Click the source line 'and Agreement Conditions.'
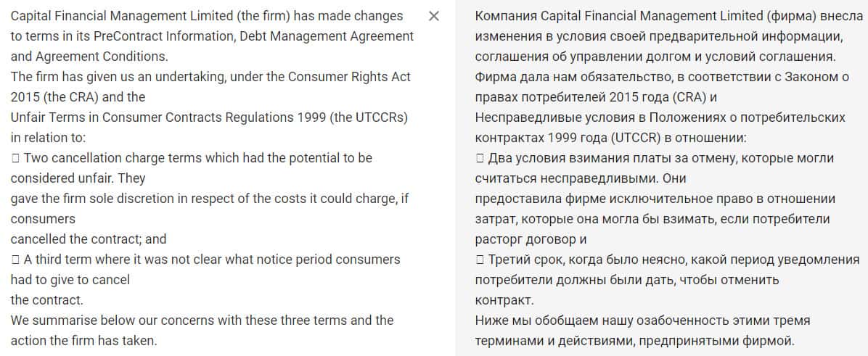The width and height of the screenshot is (868, 356). 89,57
